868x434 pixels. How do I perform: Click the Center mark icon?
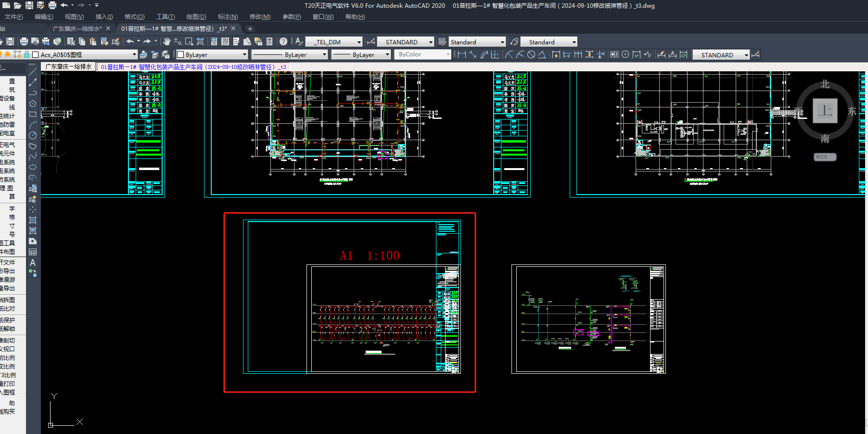[x=625, y=54]
